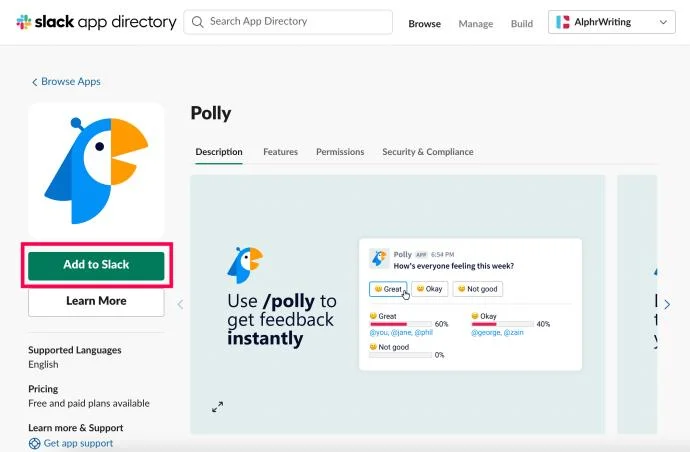Click the Slack logo icon

tap(24, 22)
